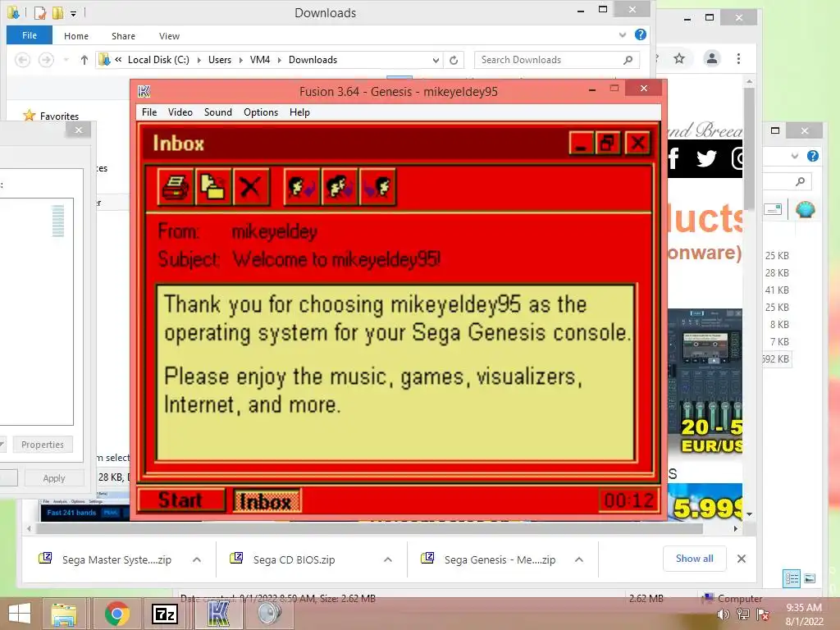Viewport: 840px width, 630px height.
Task: Click the explorer help question icon
Action: click(640, 34)
